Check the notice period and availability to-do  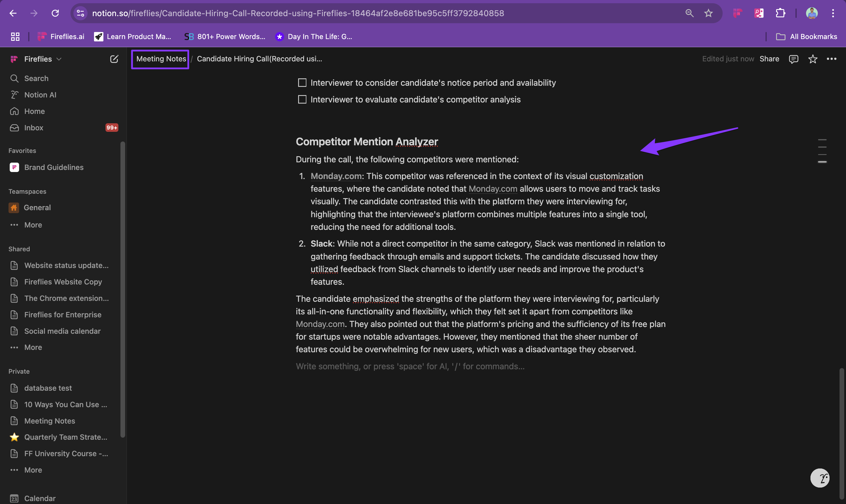[302, 83]
